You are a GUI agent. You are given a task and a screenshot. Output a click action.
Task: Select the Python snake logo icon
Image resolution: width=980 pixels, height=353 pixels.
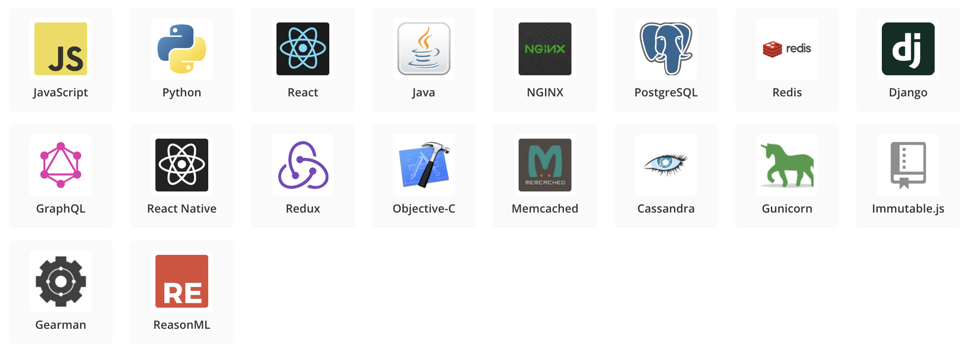[x=182, y=49]
